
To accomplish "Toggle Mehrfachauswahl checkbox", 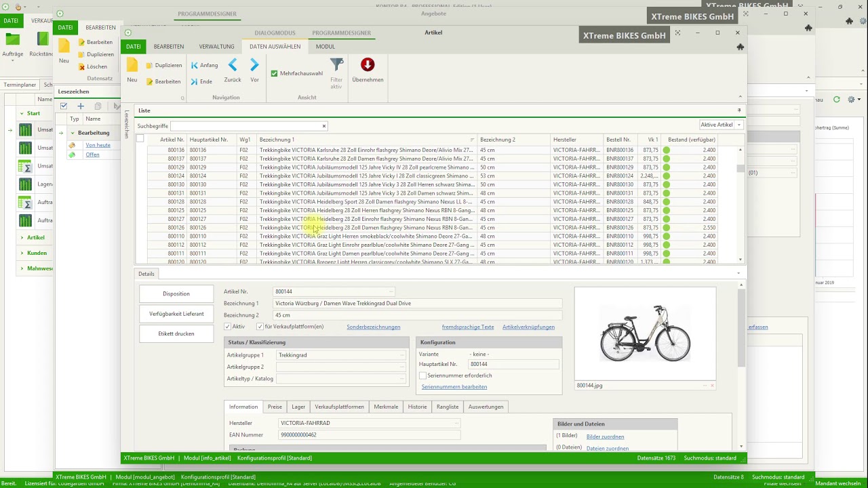I will [x=274, y=73].
